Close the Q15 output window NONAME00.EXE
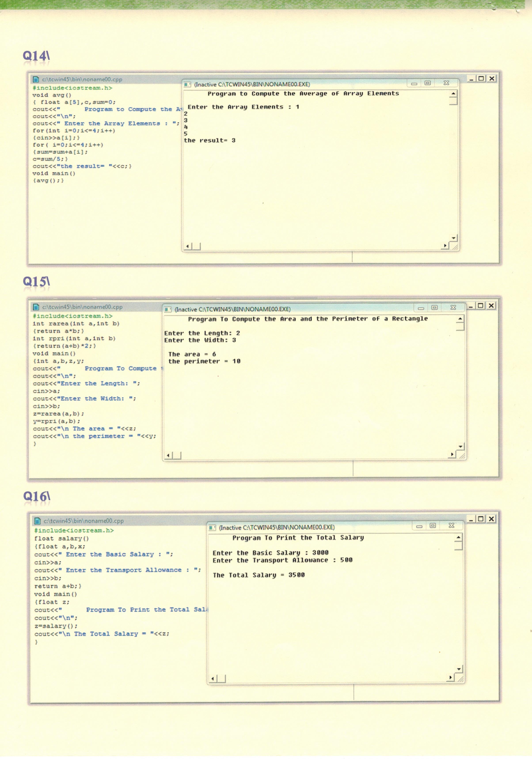This screenshot has width=532, height=759. pyautogui.click(x=453, y=308)
